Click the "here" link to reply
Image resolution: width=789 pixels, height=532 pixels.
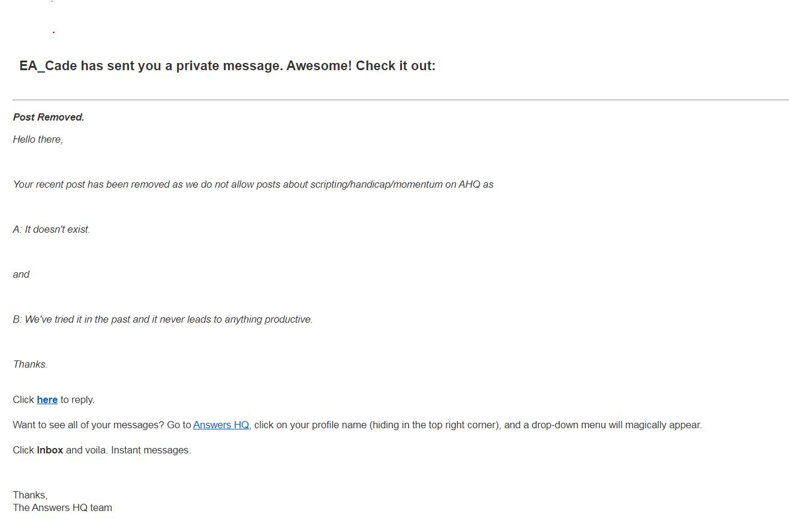[47, 399]
